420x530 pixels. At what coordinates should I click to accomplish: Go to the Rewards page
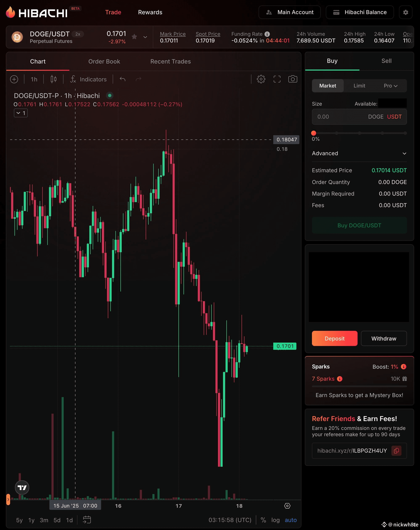pos(150,12)
